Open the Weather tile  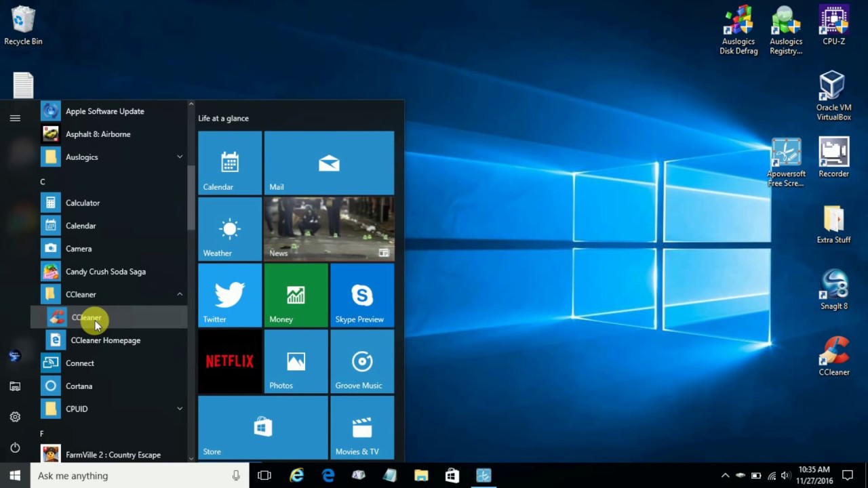click(x=230, y=229)
